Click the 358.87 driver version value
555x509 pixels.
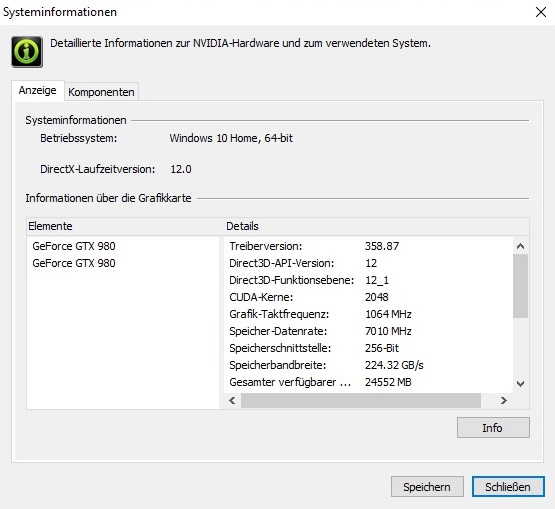382,246
